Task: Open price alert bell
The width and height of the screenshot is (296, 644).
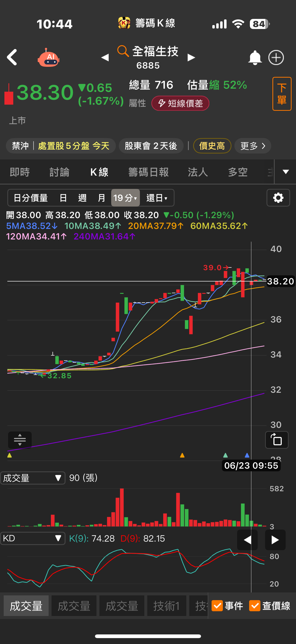Action: (255, 58)
